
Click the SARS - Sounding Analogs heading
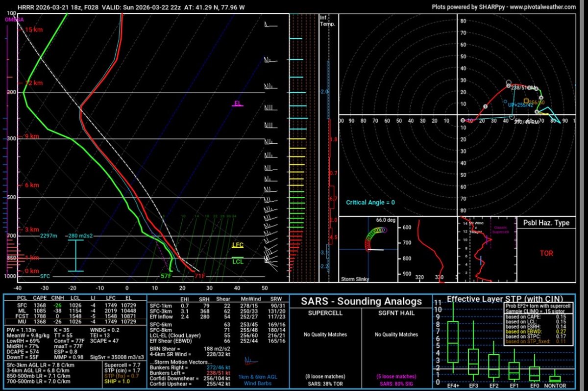(361, 301)
